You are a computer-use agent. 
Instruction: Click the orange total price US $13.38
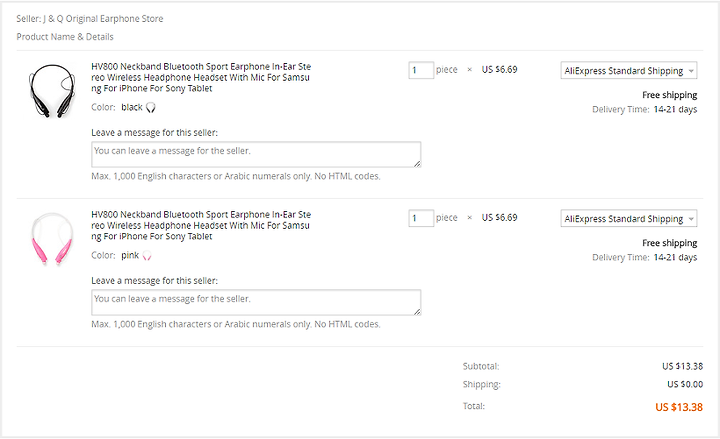679,407
